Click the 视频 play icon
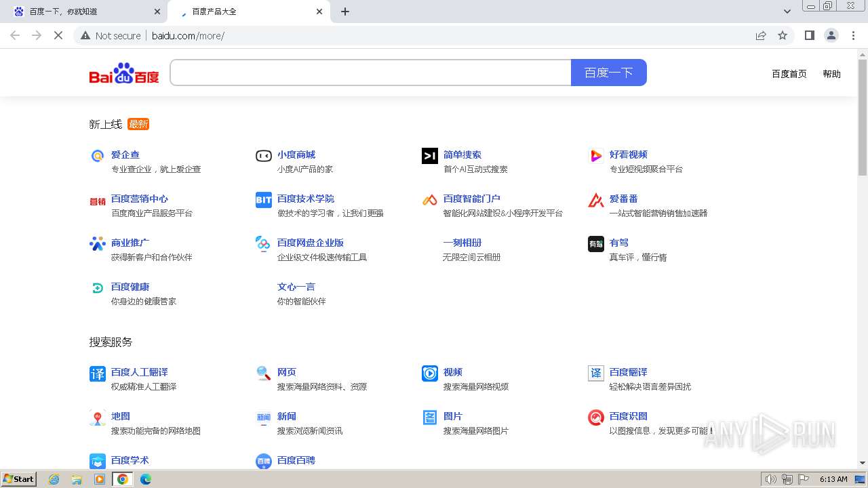Viewport: 868px width, 488px height. click(x=430, y=373)
